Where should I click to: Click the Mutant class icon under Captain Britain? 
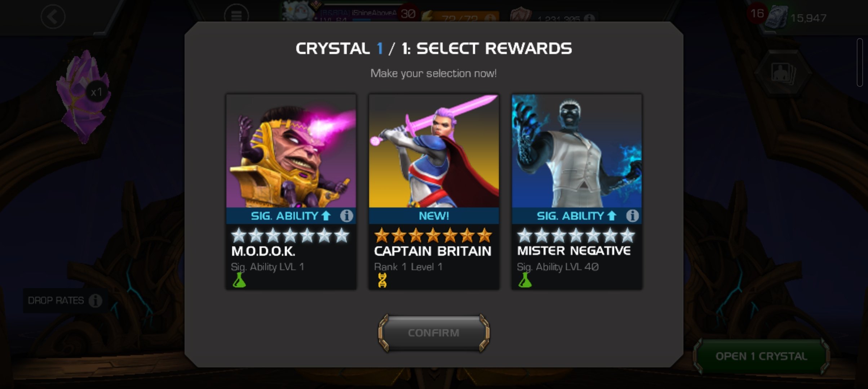pyautogui.click(x=382, y=280)
